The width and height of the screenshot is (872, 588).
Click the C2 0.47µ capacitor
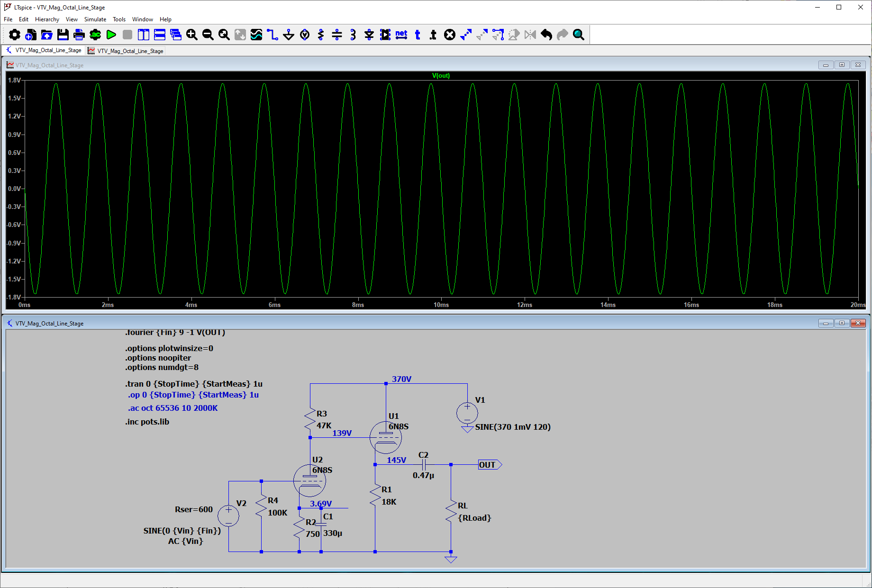(424, 465)
